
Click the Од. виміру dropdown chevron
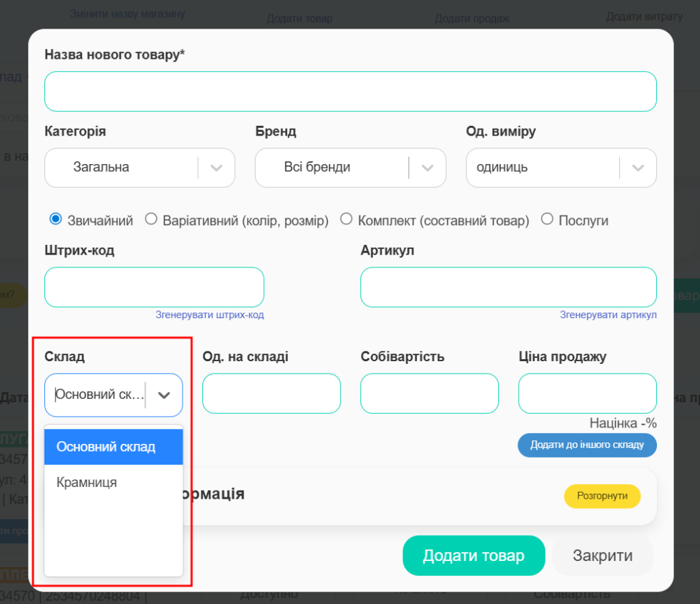638,168
